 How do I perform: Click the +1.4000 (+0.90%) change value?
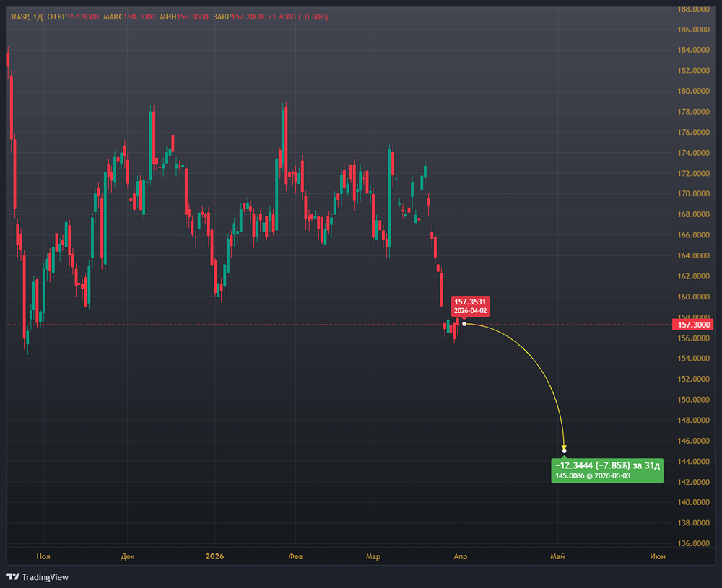coord(298,17)
